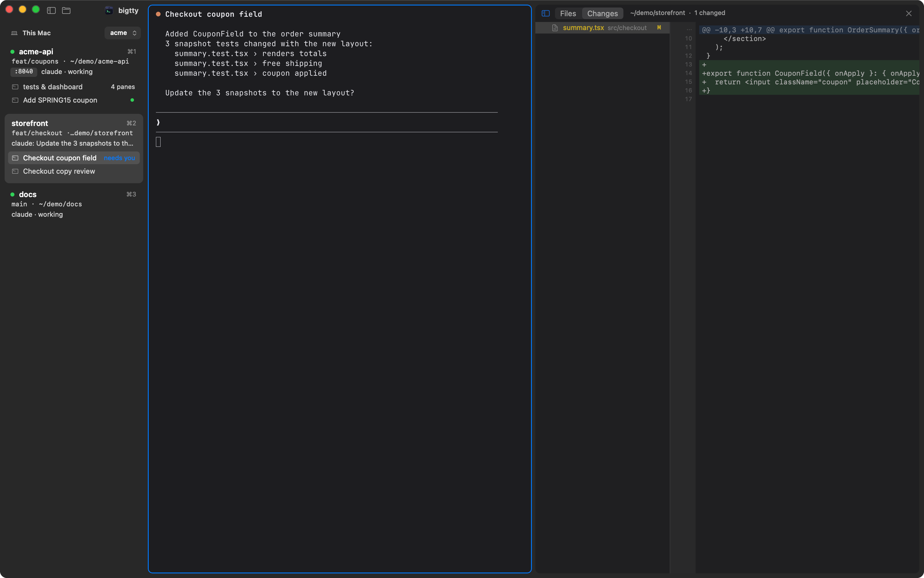Click the terminal icon beside tests & dashboard
Screen dimensions: 924x578
pos(15,87)
